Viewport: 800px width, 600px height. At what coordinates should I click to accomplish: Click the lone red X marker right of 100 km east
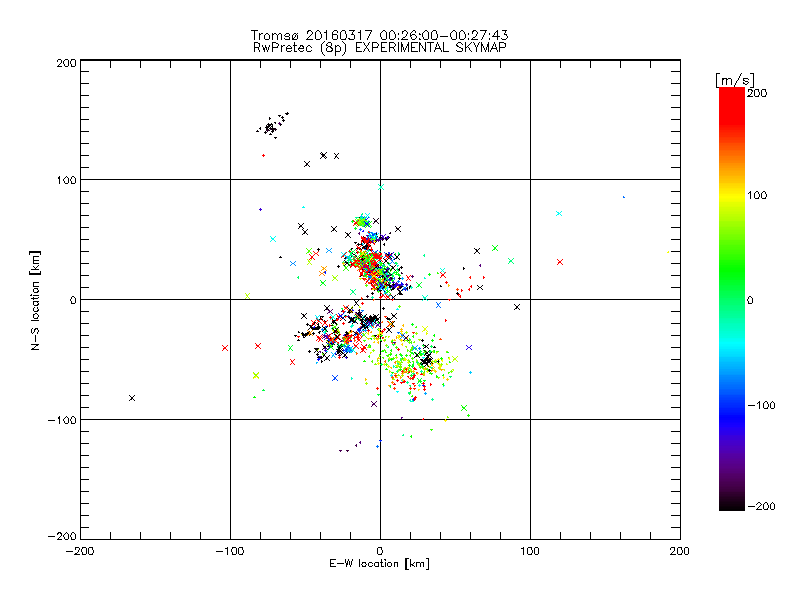(560, 262)
